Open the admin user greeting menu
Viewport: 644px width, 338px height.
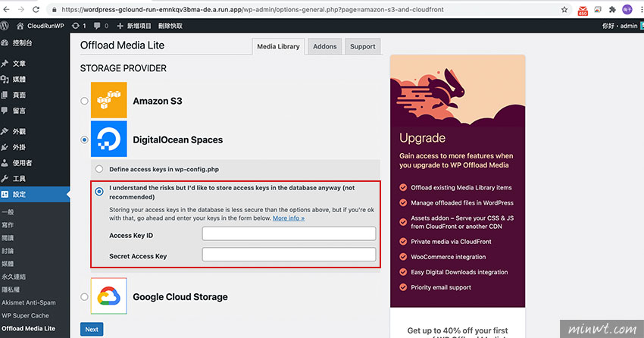click(x=622, y=26)
